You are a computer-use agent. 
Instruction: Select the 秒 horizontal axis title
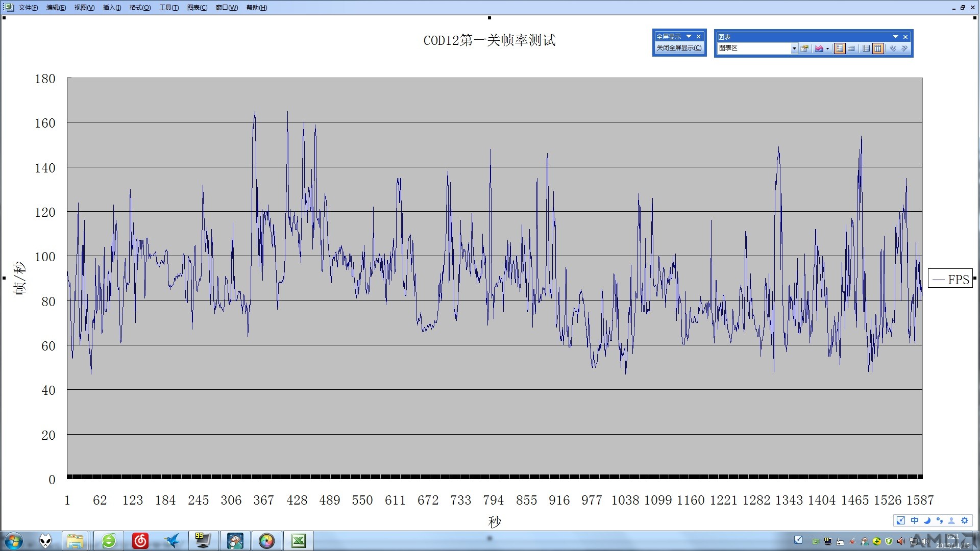point(495,522)
